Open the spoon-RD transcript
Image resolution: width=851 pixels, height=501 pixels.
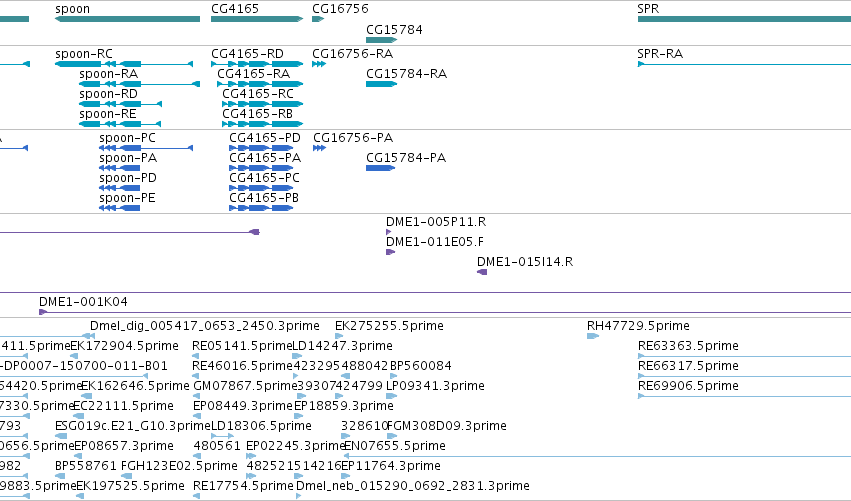pyautogui.click(x=120, y=104)
